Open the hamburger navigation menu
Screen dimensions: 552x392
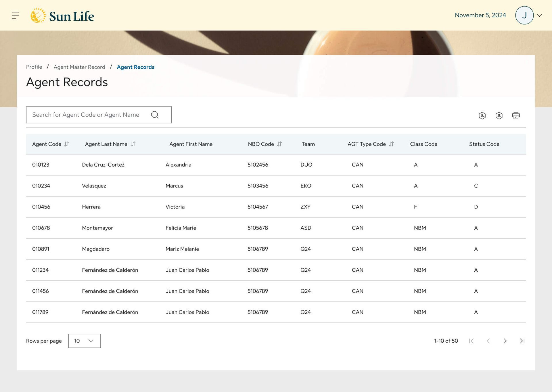[15, 15]
